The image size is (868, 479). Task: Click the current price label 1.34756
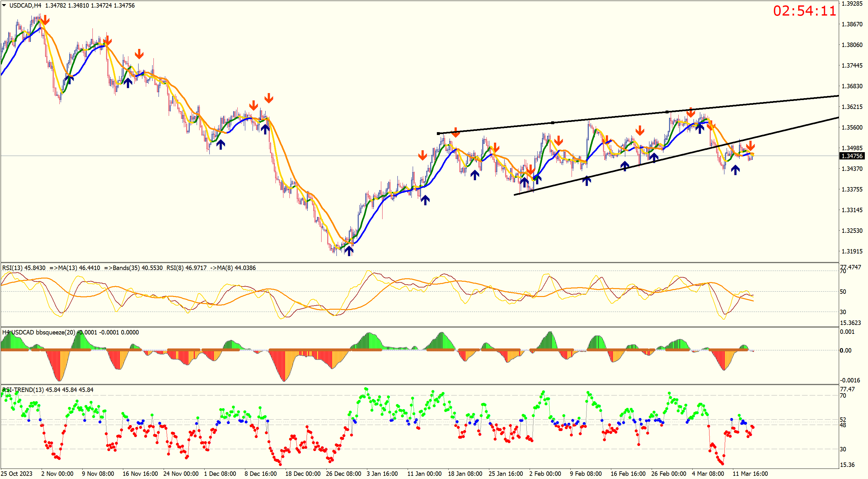(x=852, y=156)
